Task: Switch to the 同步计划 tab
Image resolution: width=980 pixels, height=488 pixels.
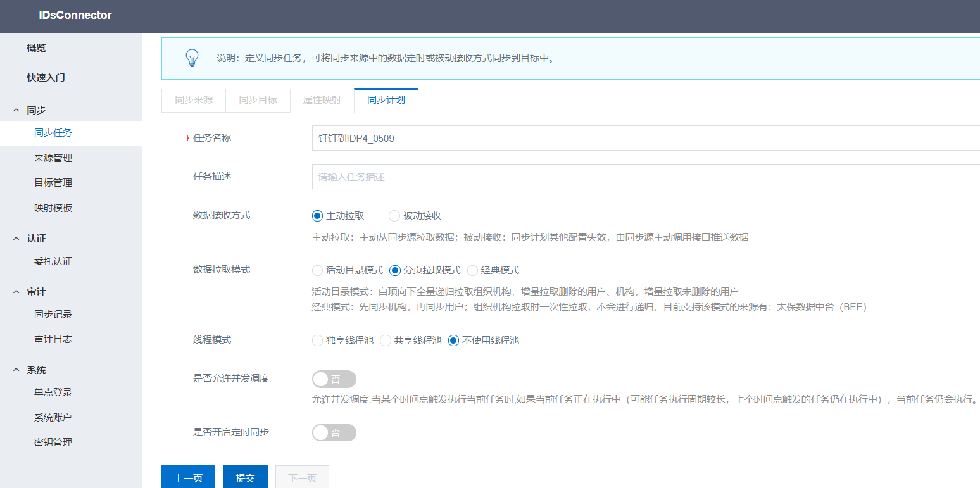Action: [x=386, y=100]
